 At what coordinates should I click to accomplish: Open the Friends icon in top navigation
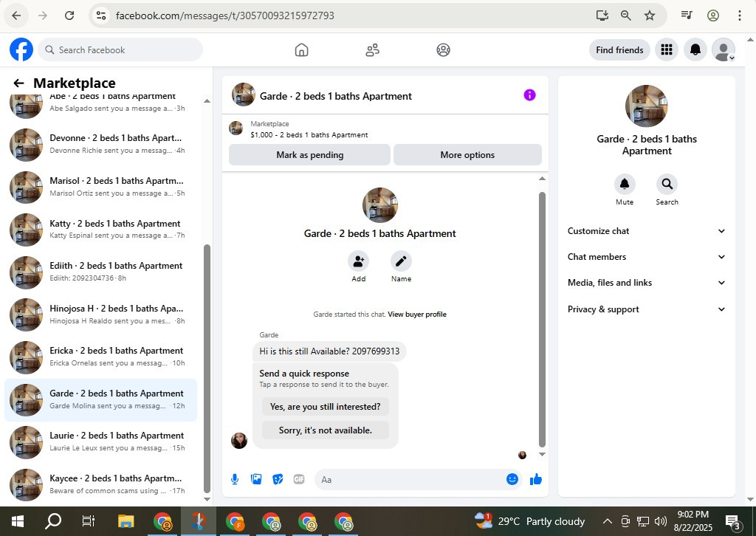coord(372,49)
